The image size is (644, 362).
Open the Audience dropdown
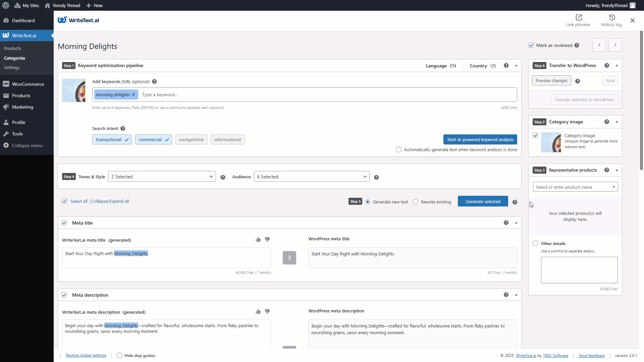click(x=311, y=177)
